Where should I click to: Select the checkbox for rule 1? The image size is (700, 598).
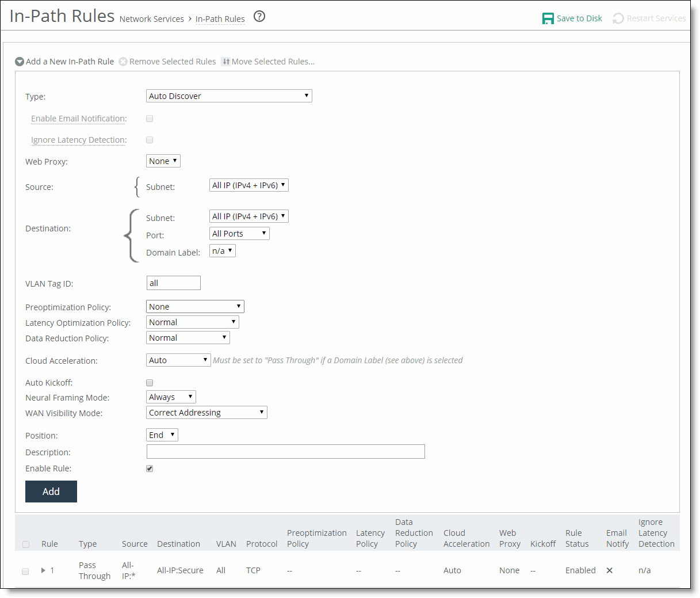point(25,571)
